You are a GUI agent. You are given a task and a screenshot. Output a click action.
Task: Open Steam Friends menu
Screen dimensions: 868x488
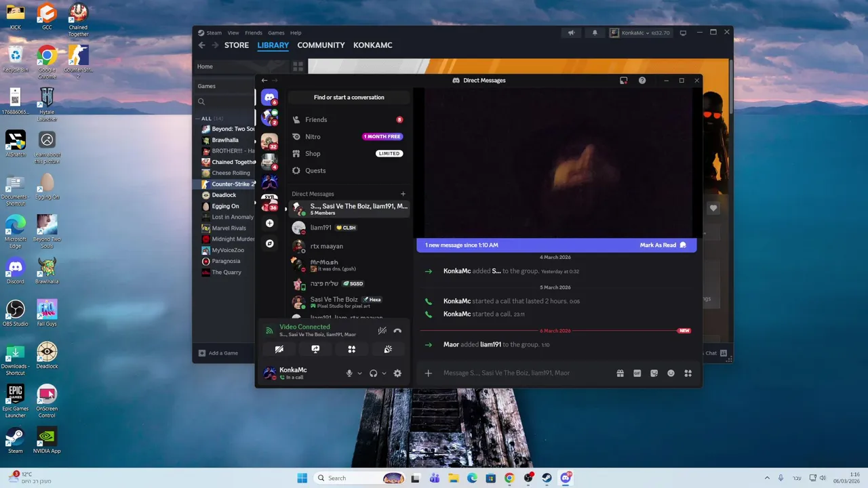point(254,33)
